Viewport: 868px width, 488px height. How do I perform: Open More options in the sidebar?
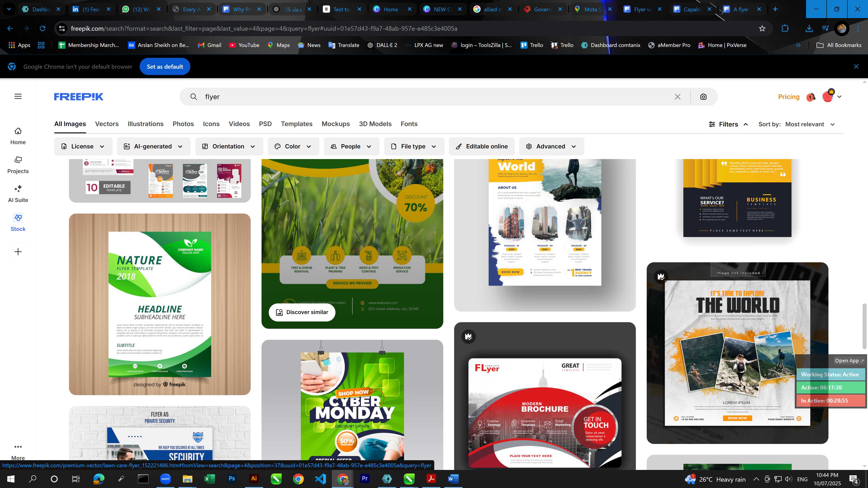click(x=18, y=451)
